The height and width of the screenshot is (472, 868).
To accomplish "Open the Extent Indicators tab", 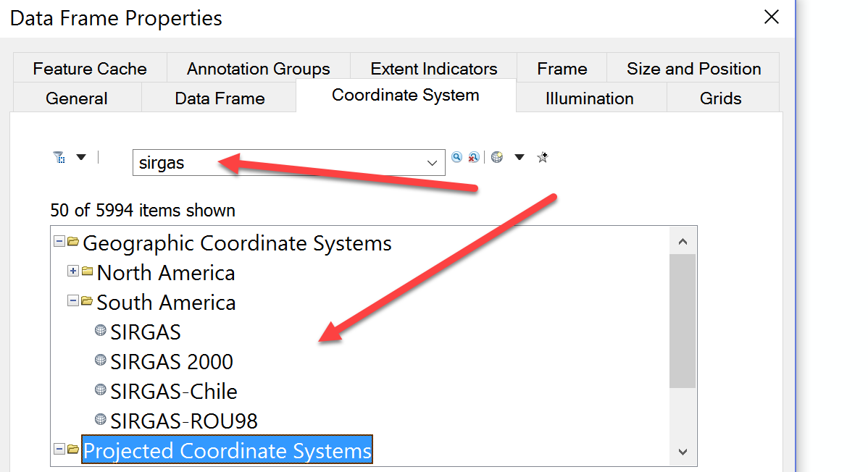I will coord(433,69).
